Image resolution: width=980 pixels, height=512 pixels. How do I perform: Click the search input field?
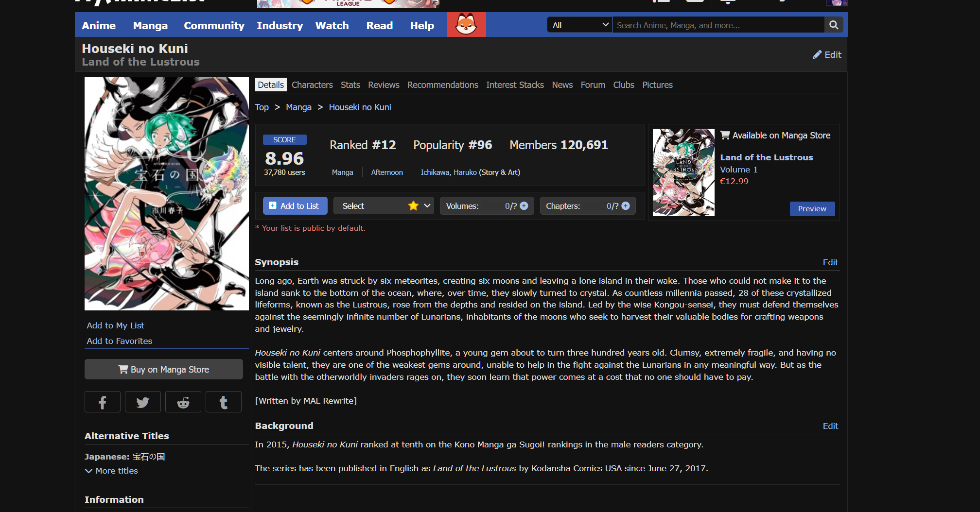[x=718, y=25]
